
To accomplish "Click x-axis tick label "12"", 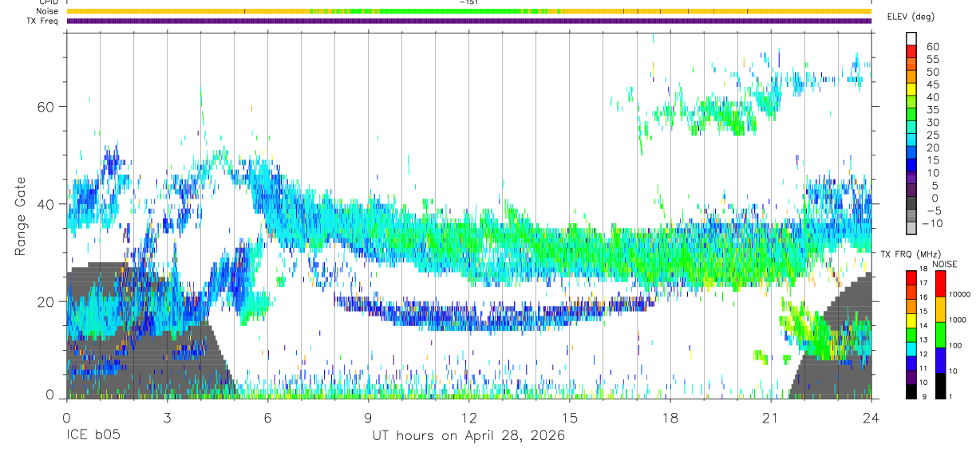I will (468, 418).
